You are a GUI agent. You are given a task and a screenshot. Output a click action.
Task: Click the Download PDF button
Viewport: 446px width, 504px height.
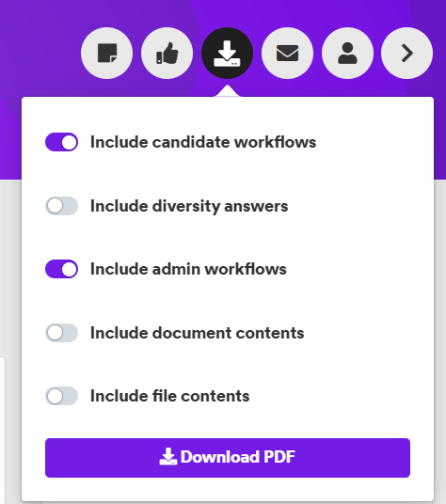(228, 458)
